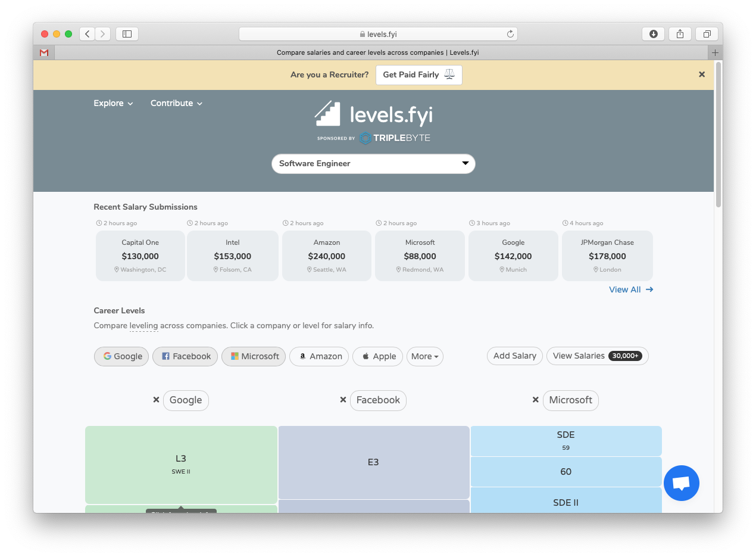
Task: Select the levels.fyi salary comparison tab
Action: coord(378,52)
